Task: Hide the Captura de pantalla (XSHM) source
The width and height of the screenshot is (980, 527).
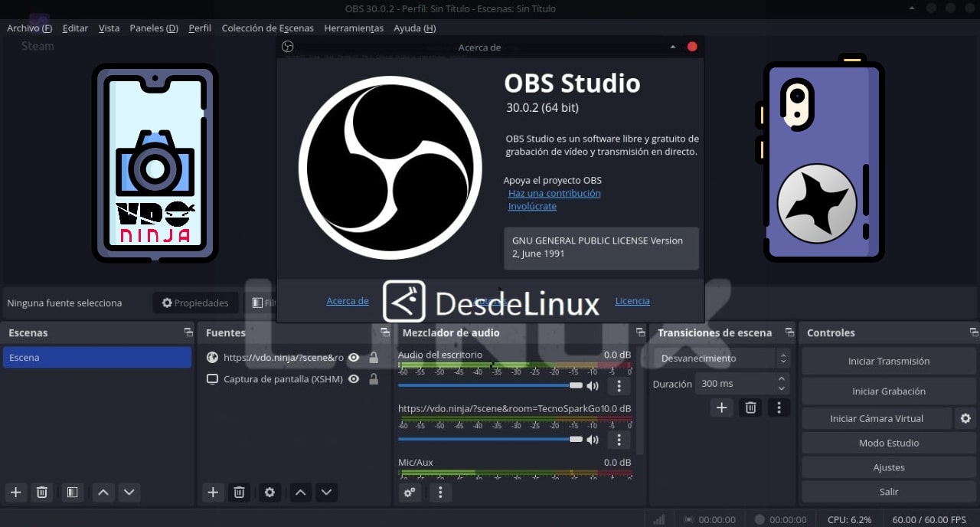Action: [x=353, y=378]
